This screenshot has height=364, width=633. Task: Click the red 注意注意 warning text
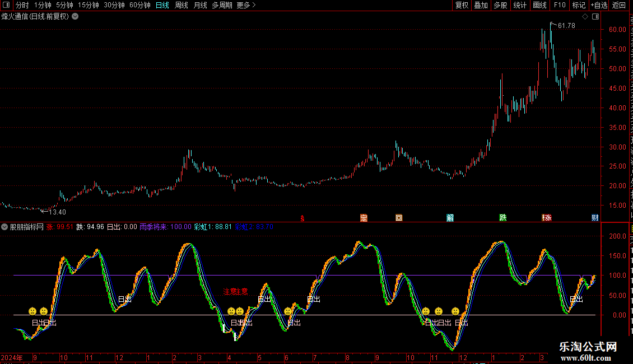pyautogui.click(x=235, y=291)
